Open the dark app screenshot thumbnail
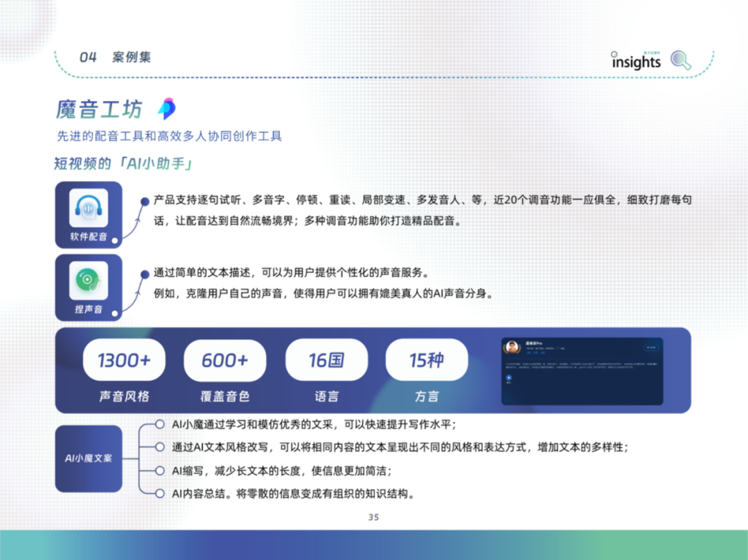 (582, 371)
